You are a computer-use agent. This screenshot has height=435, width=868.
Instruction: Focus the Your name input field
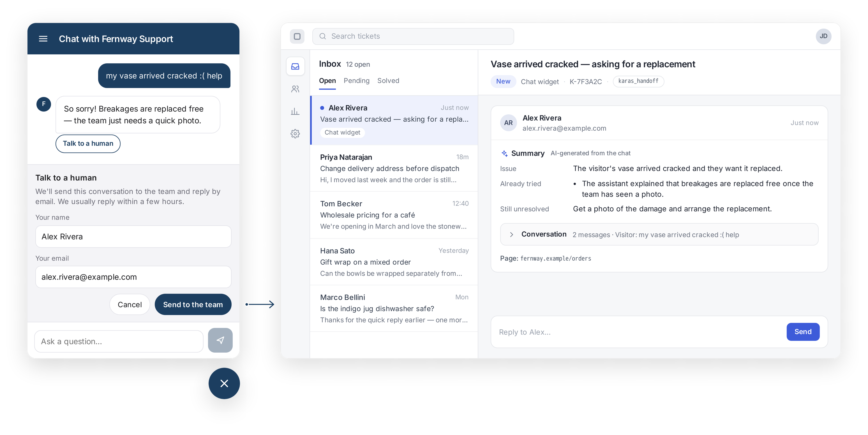click(133, 237)
